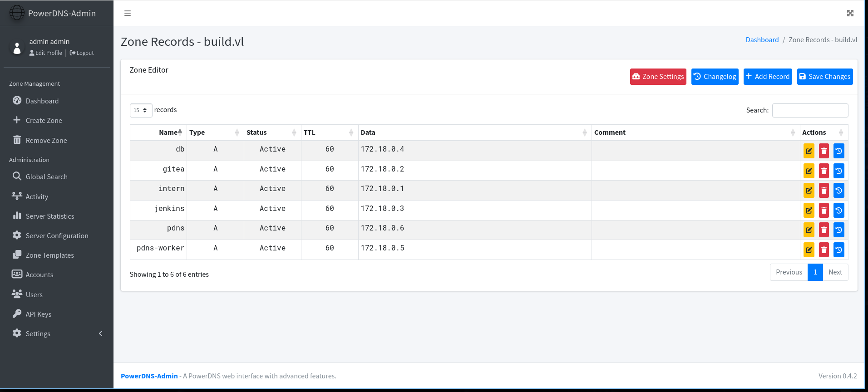Click the fullscreen expand icon
Viewport: 868px width, 392px height.
point(850,13)
